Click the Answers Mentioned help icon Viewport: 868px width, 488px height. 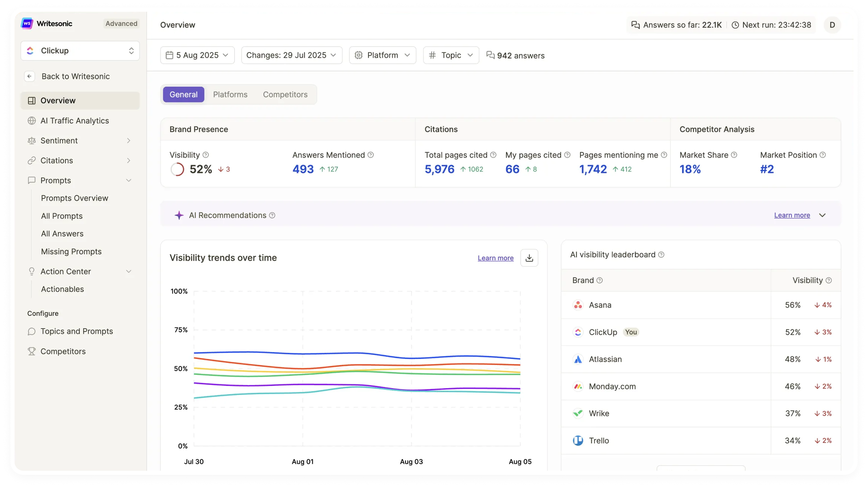tap(370, 155)
